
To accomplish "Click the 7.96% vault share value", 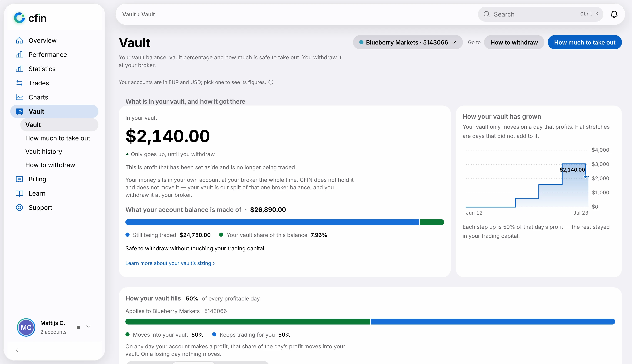I will click(x=319, y=235).
